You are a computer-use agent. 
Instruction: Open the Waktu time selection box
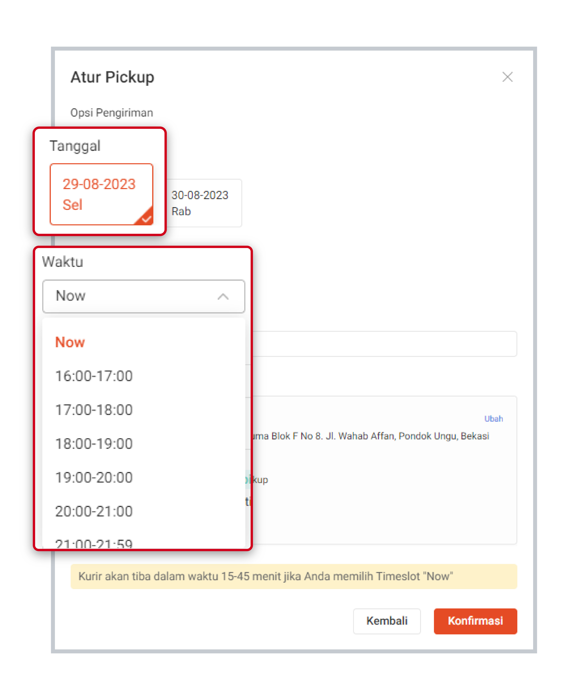133,296
